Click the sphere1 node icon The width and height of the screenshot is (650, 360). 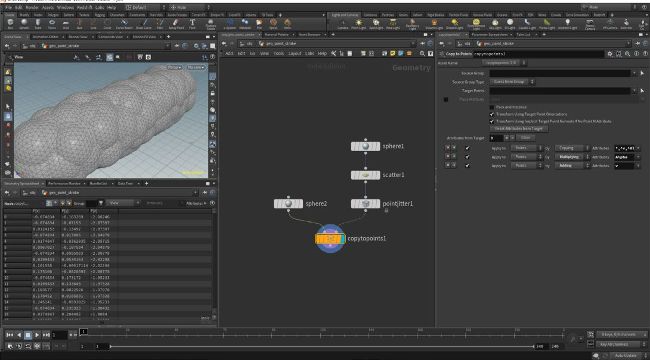tap(365, 146)
